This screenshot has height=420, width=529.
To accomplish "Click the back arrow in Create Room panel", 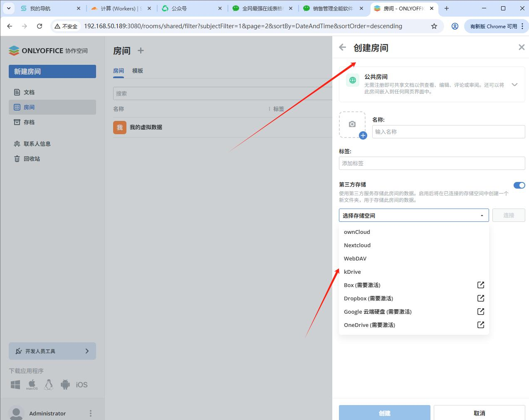I will 343,47.
